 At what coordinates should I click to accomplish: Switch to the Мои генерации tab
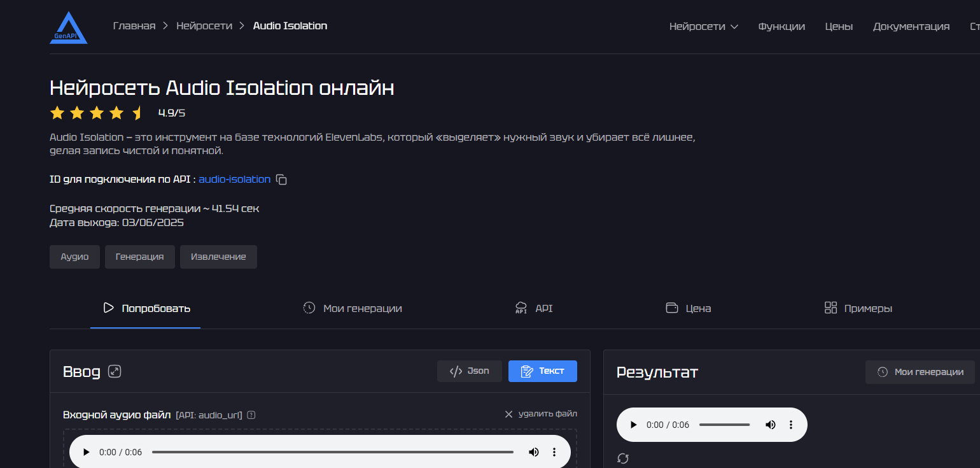pos(353,308)
